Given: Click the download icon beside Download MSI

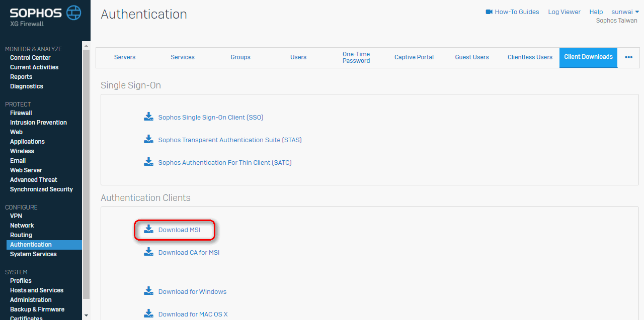Looking at the screenshot, I should click(x=148, y=230).
